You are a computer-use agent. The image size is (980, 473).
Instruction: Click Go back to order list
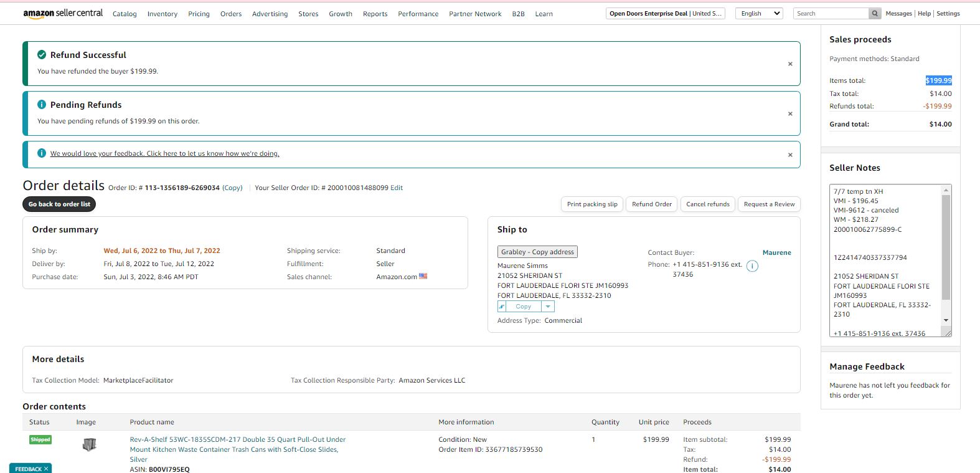pyautogui.click(x=59, y=204)
